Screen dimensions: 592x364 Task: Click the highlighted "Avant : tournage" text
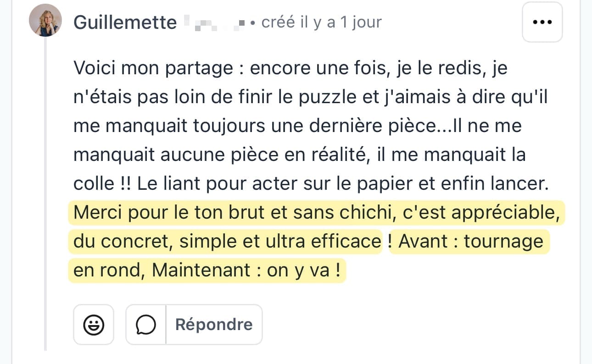[x=470, y=241]
